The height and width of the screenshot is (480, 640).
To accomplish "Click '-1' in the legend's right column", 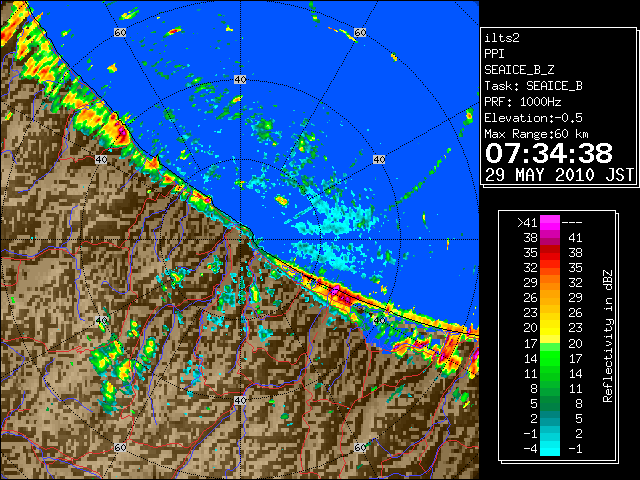I will point(575,449).
